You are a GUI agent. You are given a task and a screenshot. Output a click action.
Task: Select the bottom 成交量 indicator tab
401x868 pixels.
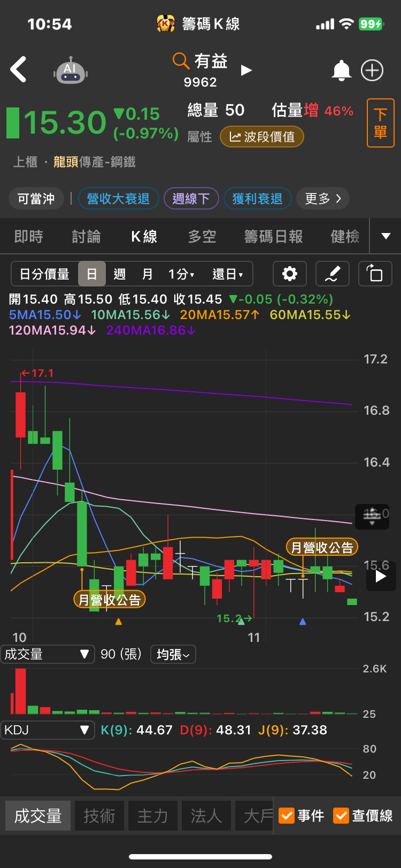pyautogui.click(x=38, y=816)
